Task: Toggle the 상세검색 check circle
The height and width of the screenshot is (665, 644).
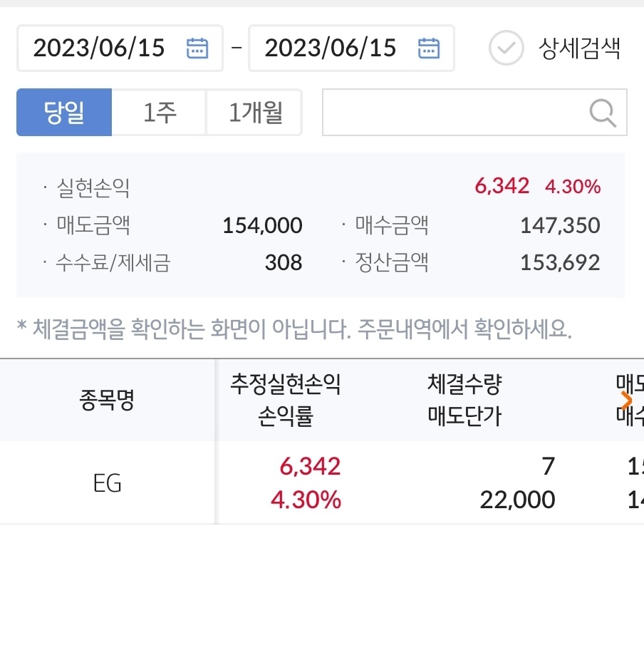Action: [507, 48]
